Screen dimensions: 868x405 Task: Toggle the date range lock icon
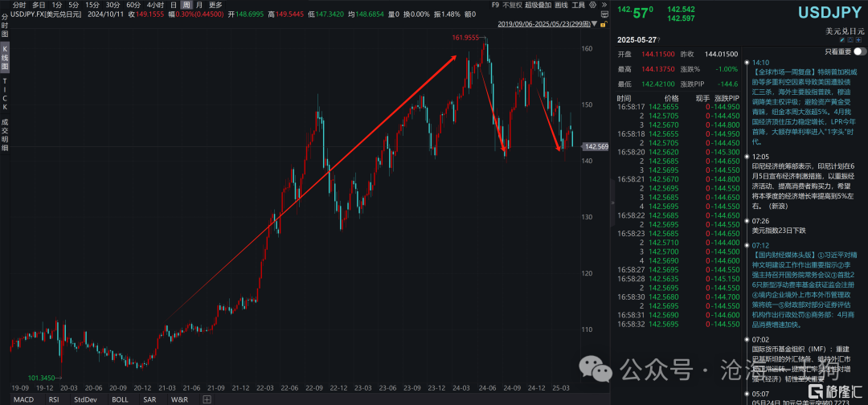[604, 24]
